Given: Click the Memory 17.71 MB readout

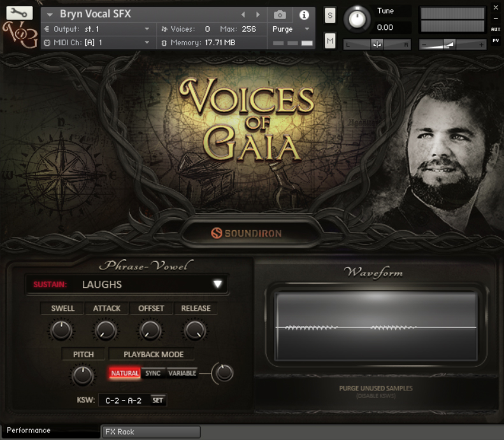Looking at the screenshot, I should (220, 43).
